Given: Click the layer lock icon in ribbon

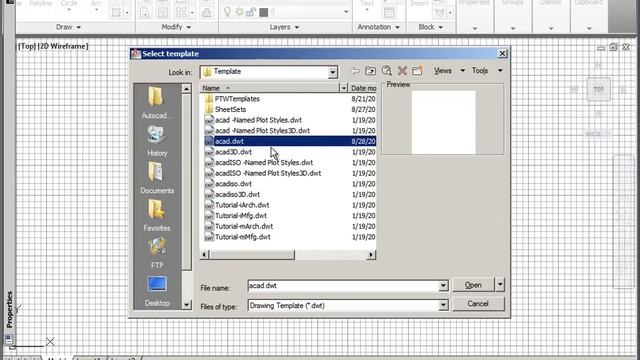Looking at the screenshot, I should [x=251, y=12].
